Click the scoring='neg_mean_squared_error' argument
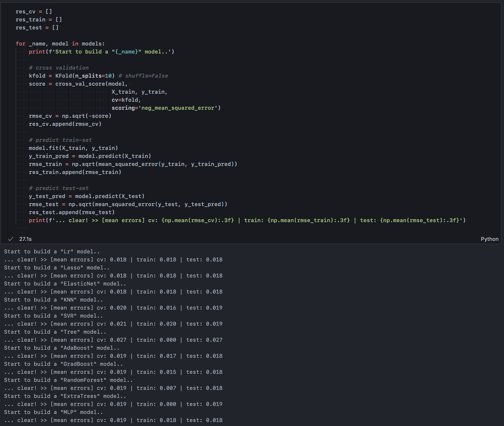 tap(166, 108)
